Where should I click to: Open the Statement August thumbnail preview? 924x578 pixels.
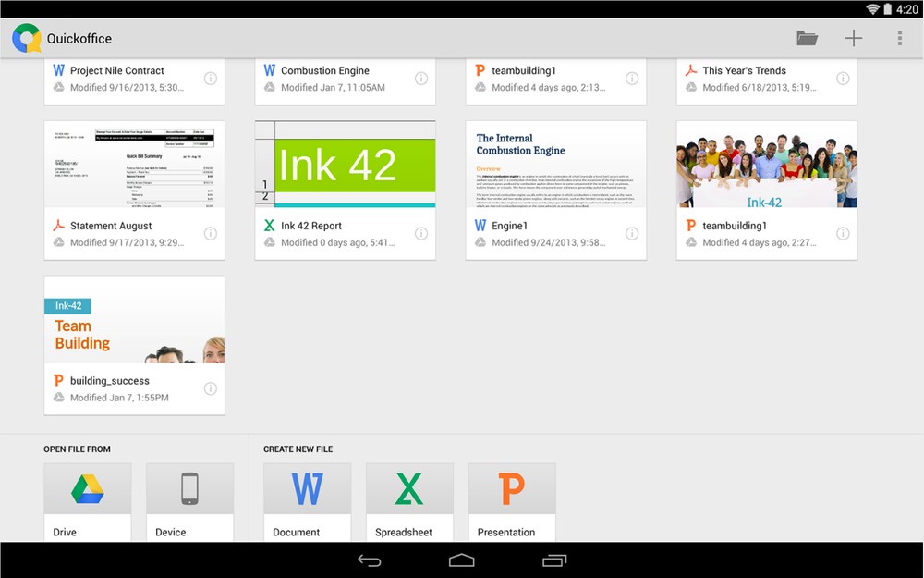click(x=134, y=165)
